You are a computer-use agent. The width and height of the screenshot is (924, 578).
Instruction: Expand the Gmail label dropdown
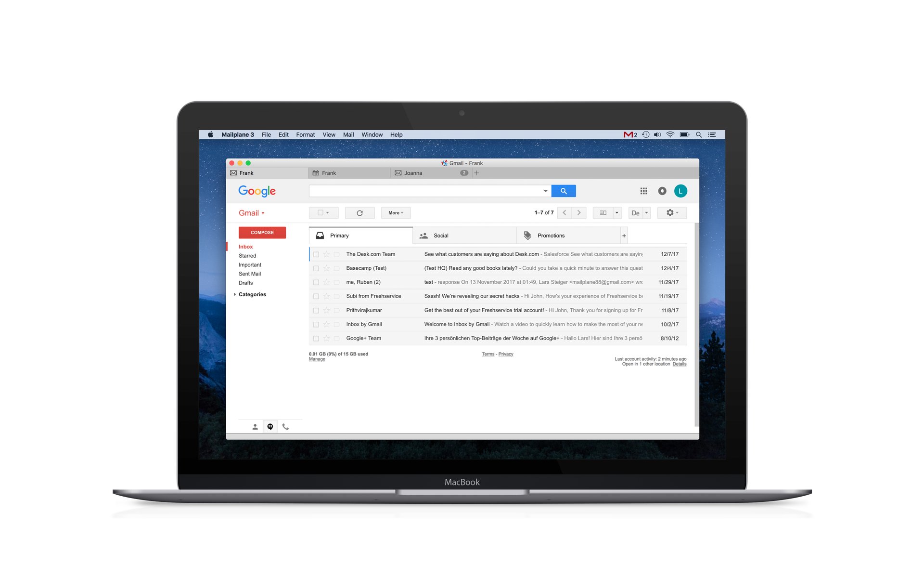click(x=252, y=212)
